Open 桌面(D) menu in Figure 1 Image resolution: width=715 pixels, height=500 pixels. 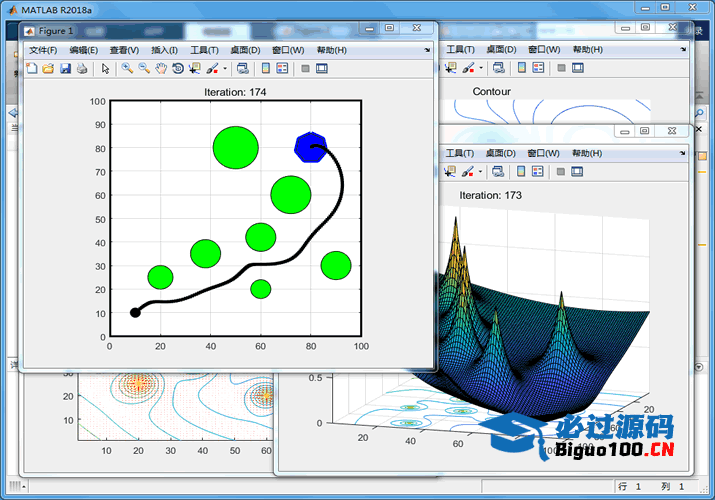point(245,50)
